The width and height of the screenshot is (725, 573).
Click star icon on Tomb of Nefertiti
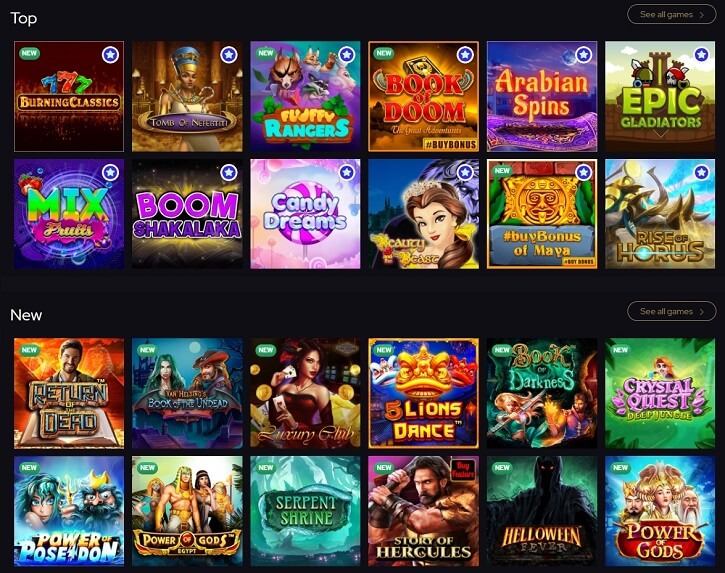(228, 55)
